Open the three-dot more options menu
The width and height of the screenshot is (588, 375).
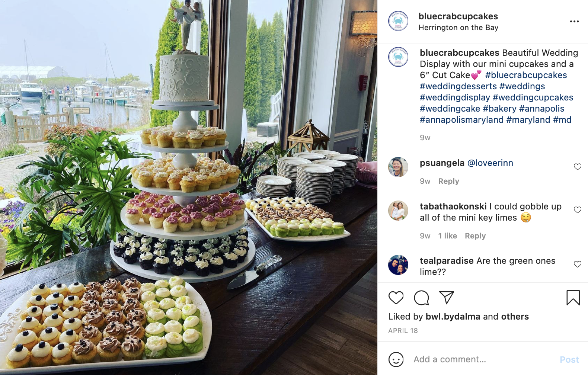[x=574, y=22]
